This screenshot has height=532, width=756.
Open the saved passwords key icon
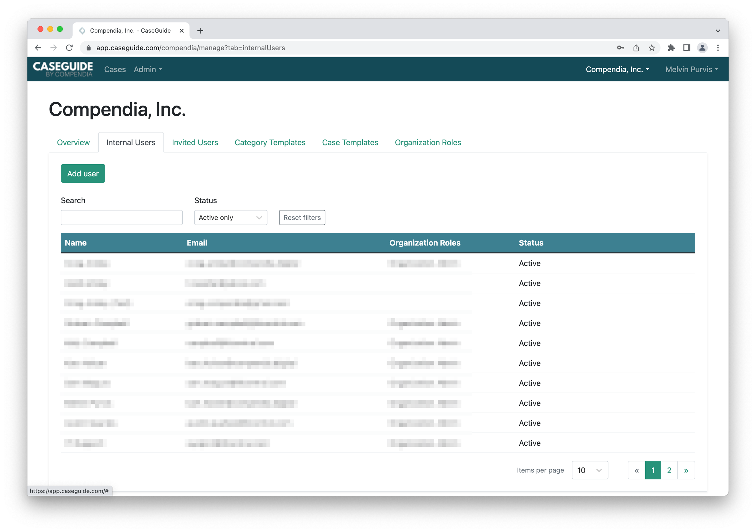tap(620, 48)
